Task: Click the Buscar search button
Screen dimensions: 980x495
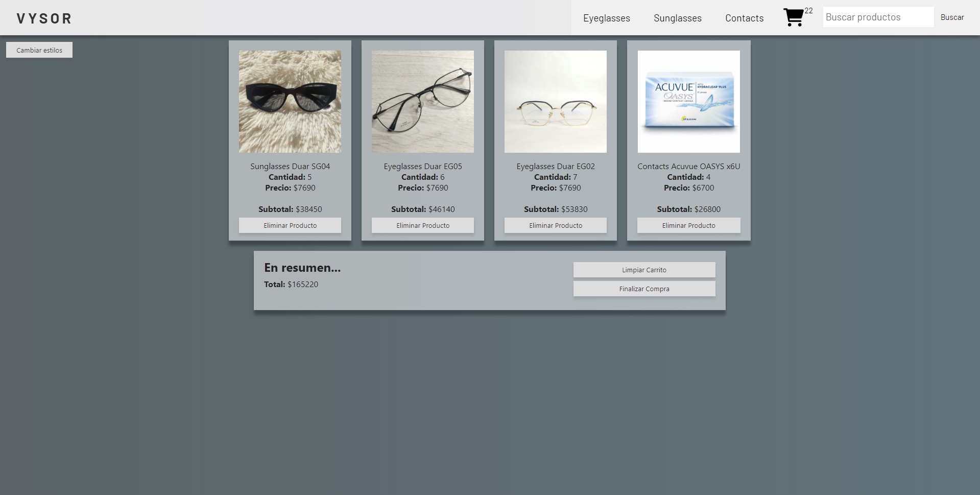Action: click(952, 17)
